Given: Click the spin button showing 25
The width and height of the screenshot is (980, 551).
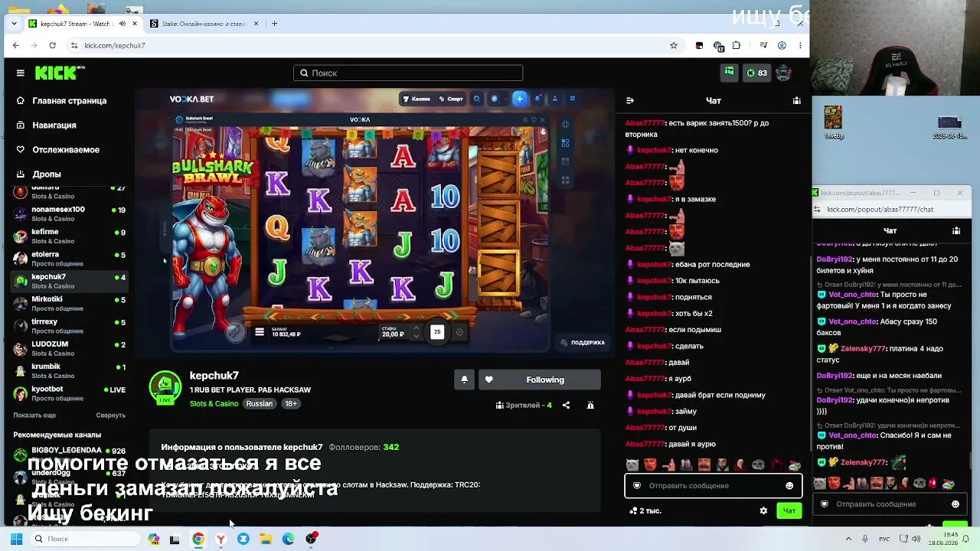Looking at the screenshot, I should (437, 331).
